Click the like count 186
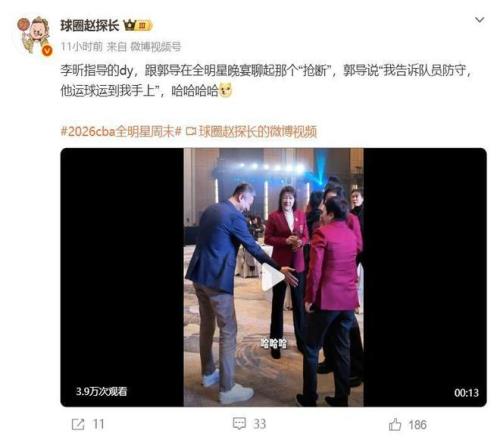Viewport: 500px width, 440px height. (x=417, y=425)
